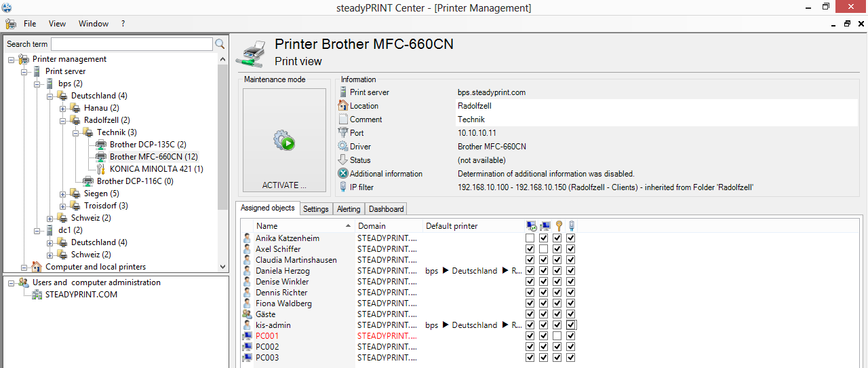Uncheck last checkbox in kis-admin row
This screenshot has height=368, width=868.
click(x=571, y=325)
